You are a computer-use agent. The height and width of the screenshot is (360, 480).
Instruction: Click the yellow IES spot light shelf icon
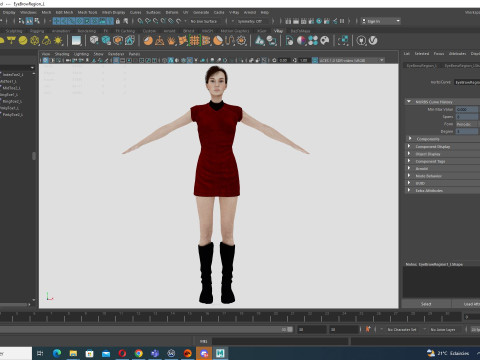(46, 41)
